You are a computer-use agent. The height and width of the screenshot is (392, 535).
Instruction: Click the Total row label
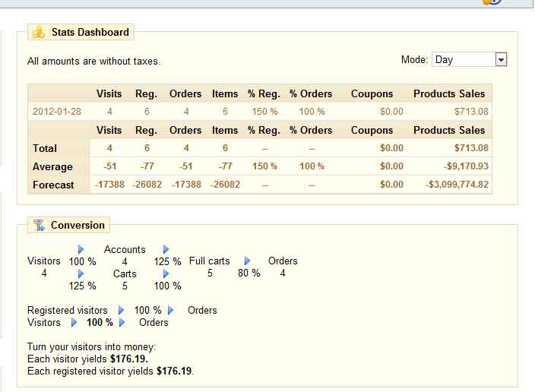tap(45, 148)
